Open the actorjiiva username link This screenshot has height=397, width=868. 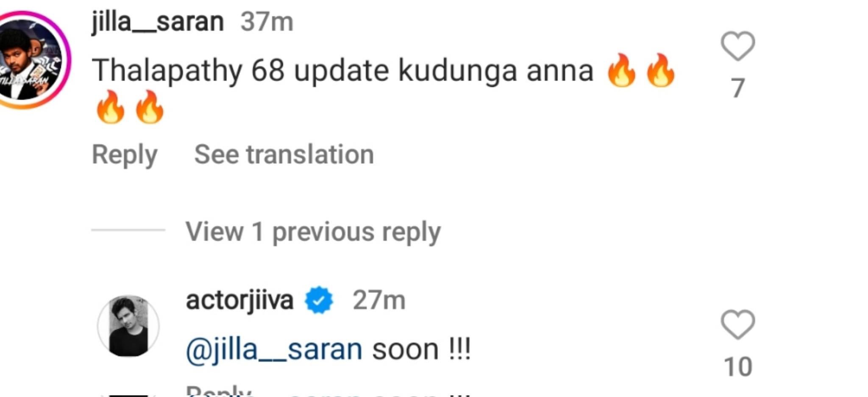tap(239, 300)
